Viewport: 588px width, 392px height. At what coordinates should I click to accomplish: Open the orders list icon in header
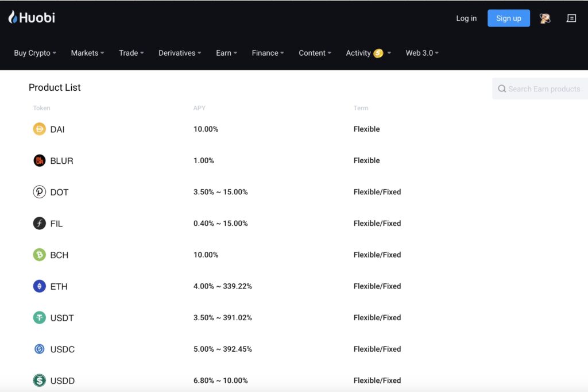[571, 18]
